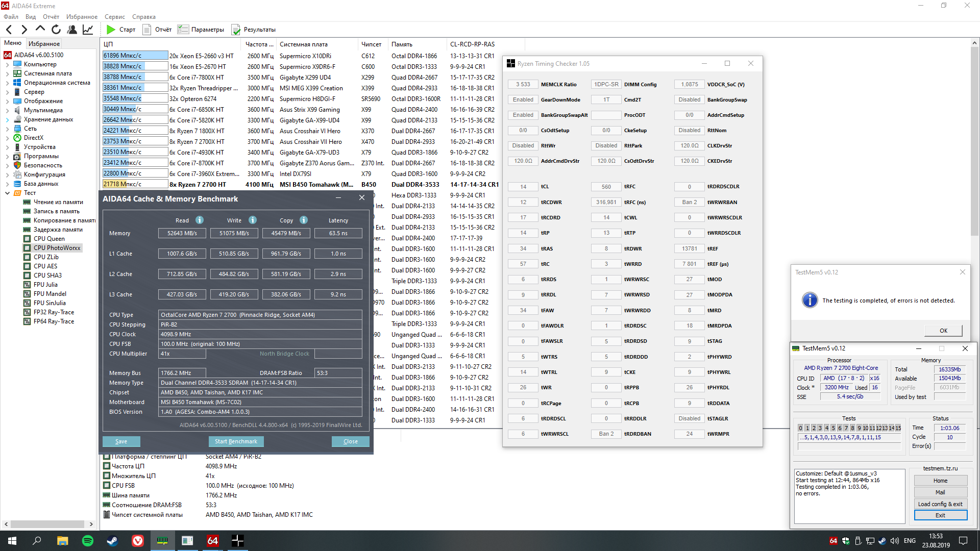Click the Результаты checkmark icon
The height and width of the screenshot is (551, 980).
(x=236, y=30)
